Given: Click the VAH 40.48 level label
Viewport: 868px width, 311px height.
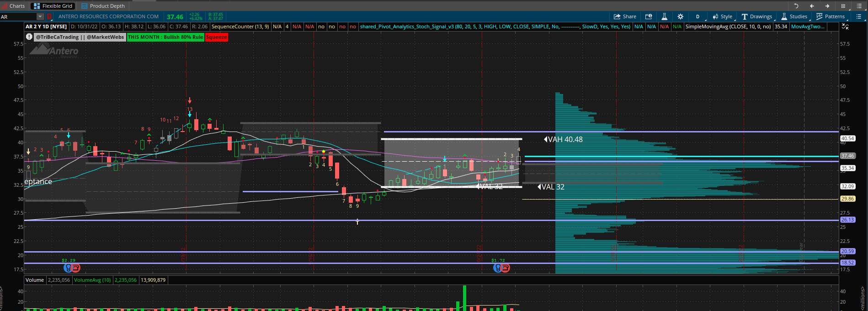Looking at the screenshot, I should tap(563, 139).
